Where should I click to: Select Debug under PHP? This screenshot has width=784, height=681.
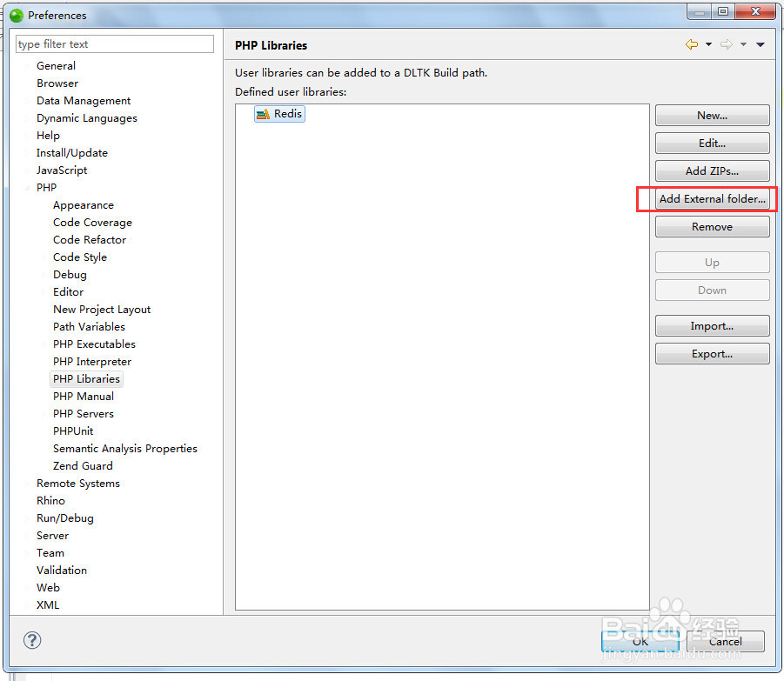70,275
